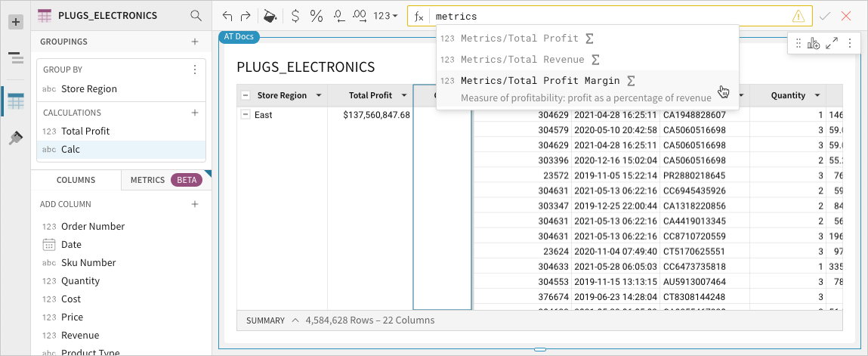Viewport: 868px width, 356px height.
Task: Search columns with magnifier icon
Action: (196, 15)
